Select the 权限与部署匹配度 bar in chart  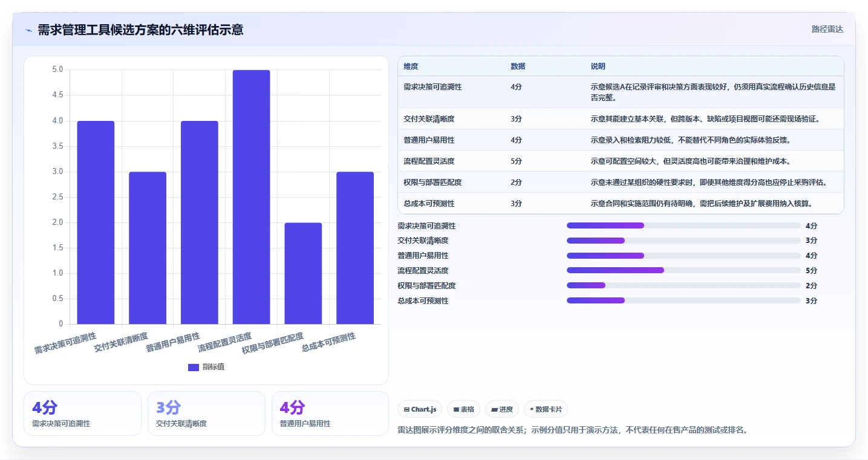point(303,273)
